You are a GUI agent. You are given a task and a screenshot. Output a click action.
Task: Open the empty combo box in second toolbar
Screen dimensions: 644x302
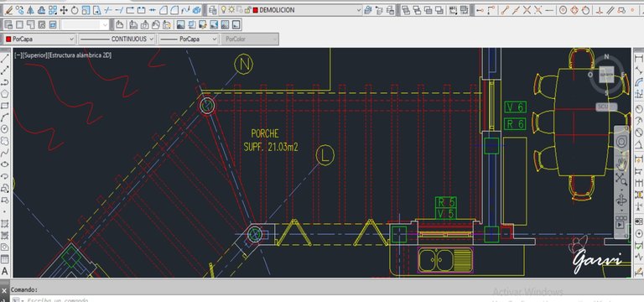(85, 25)
